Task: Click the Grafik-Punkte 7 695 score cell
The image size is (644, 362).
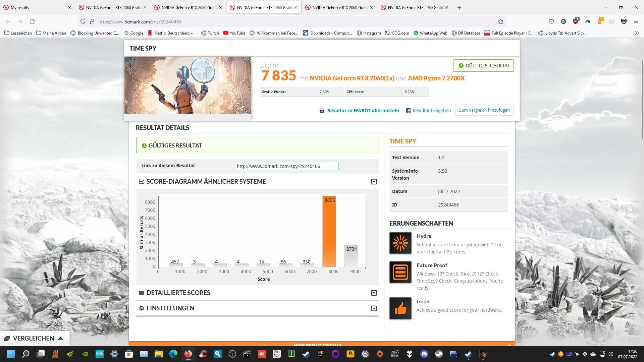Action: click(x=302, y=92)
